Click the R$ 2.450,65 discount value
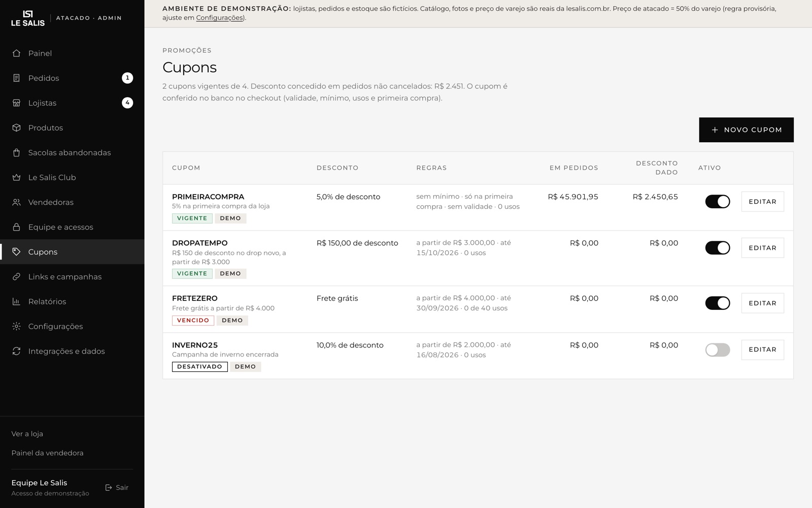The image size is (812, 508). point(655,197)
